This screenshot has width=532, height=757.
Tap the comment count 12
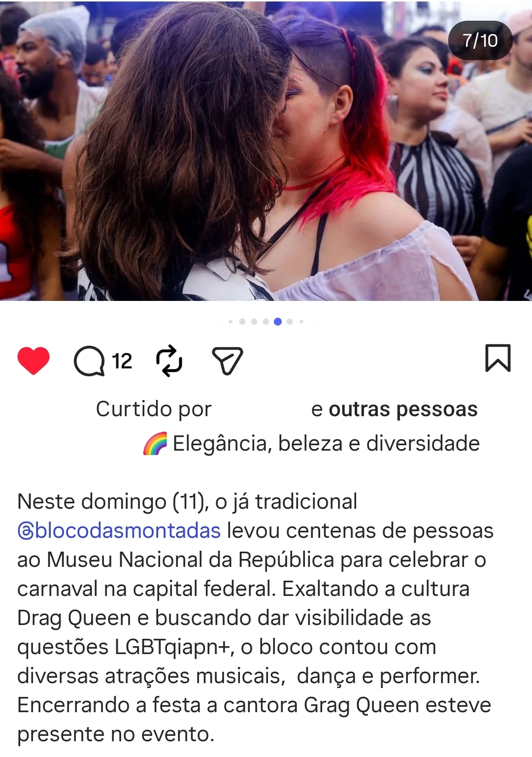click(122, 361)
